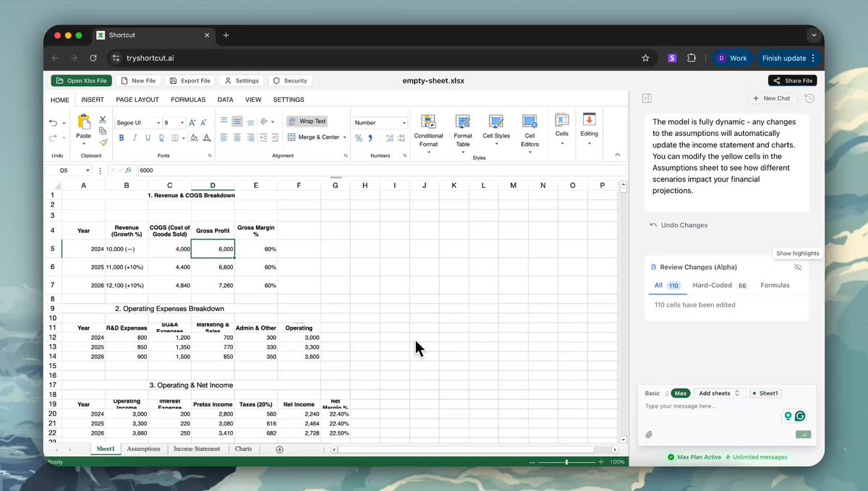Click the comma style icon
Viewport: 868px width, 491px height.
click(370, 137)
